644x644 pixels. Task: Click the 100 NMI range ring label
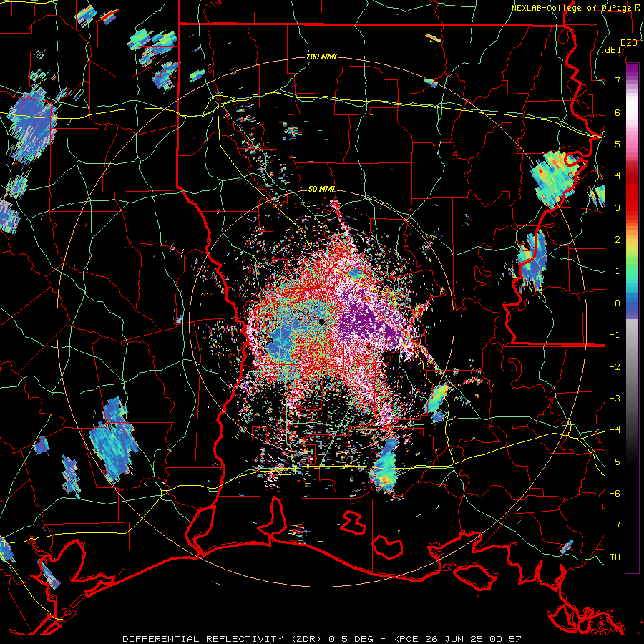tap(321, 57)
